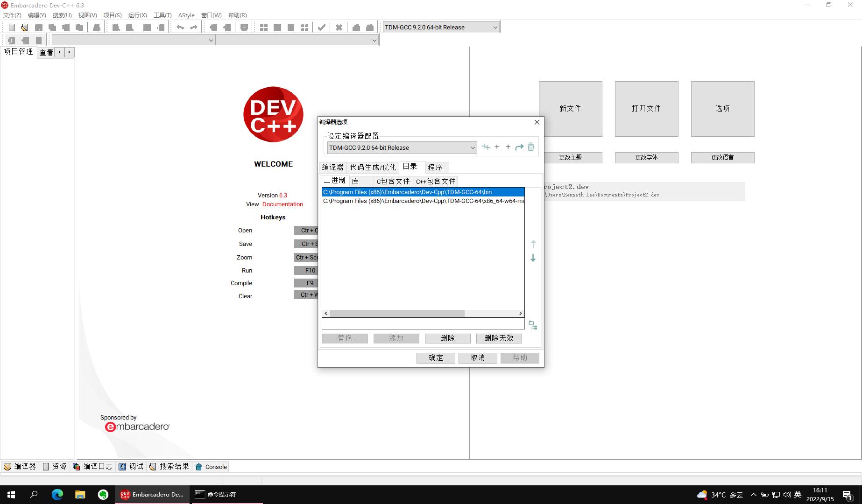Switch to 查看 tab in left panel

[x=46, y=52]
